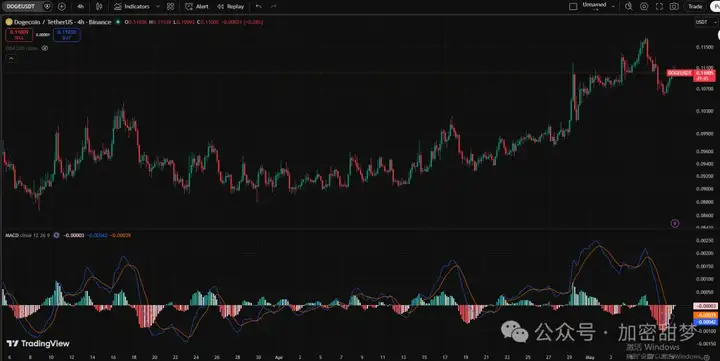This screenshot has height=361, width=720.
Task: Click the partially visible Publish button
Action: [715, 6]
